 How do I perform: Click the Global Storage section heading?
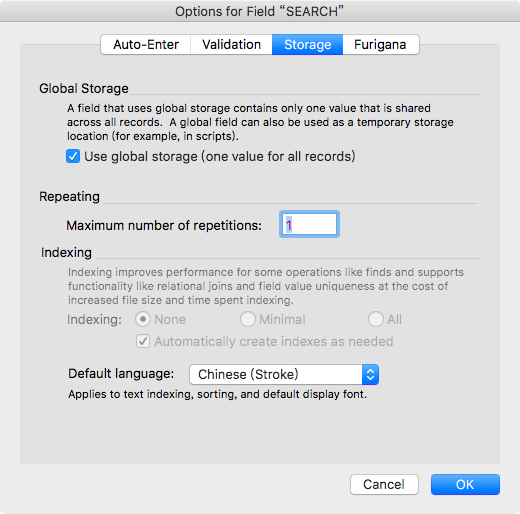pyautogui.click(x=84, y=89)
